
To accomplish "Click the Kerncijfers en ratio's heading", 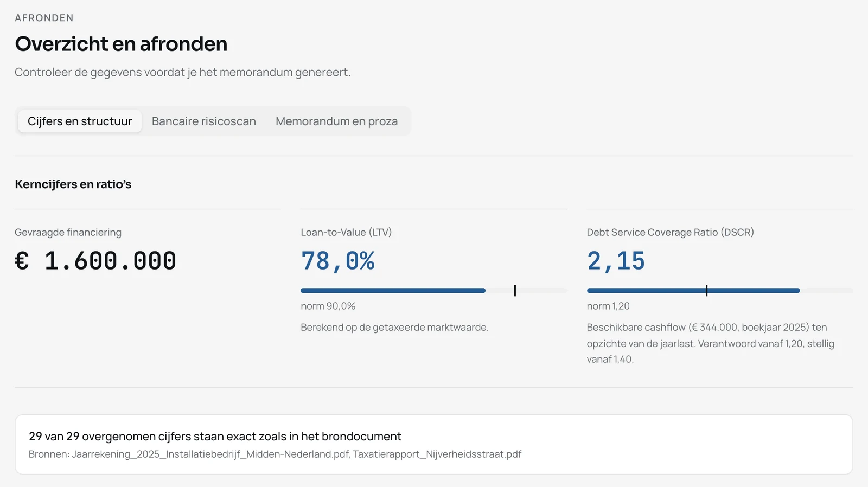I will 73,184.
